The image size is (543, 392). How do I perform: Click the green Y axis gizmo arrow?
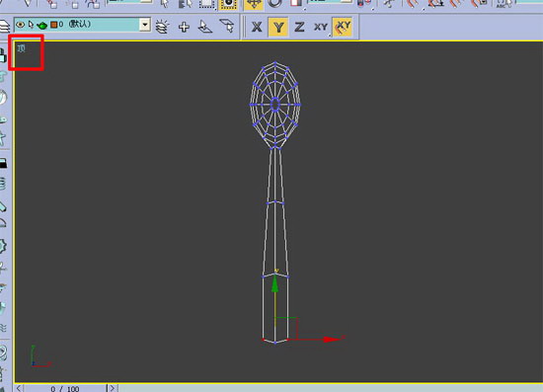(274, 284)
